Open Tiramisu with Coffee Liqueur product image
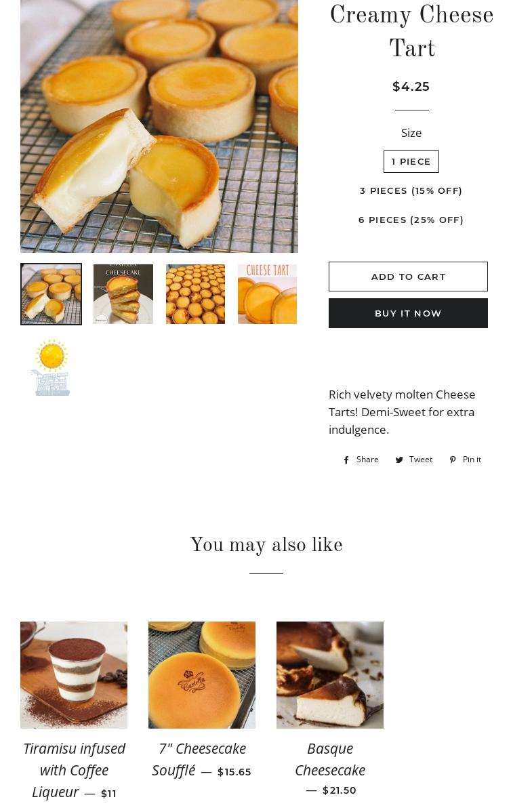Viewport: 532px width, 812px height. pyautogui.click(x=74, y=674)
